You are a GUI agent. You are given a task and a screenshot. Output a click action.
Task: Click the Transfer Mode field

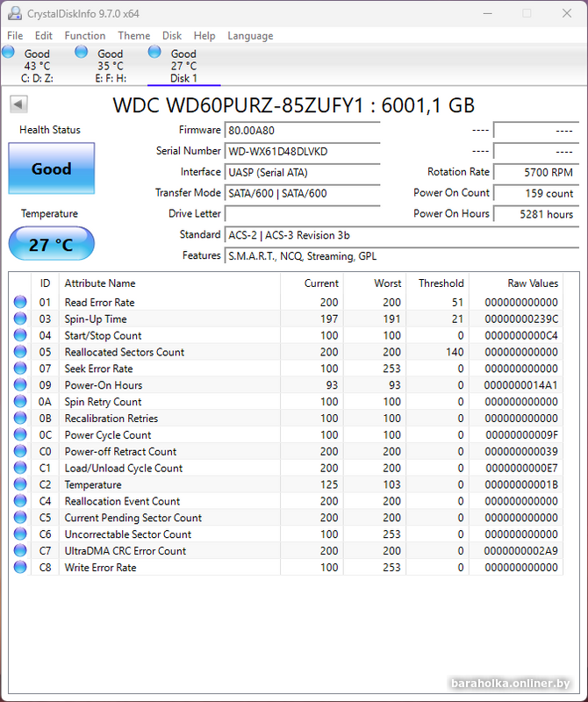click(302, 193)
